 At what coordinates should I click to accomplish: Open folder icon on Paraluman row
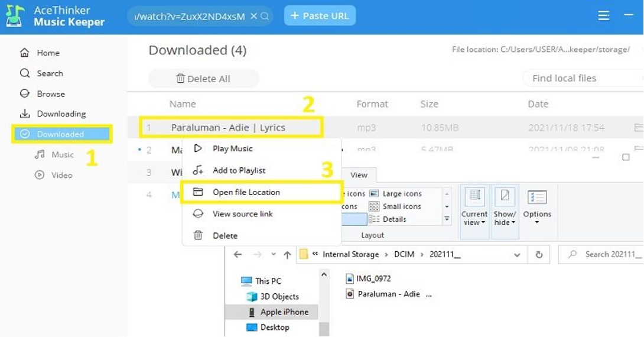pyautogui.click(x=639, y=127)
